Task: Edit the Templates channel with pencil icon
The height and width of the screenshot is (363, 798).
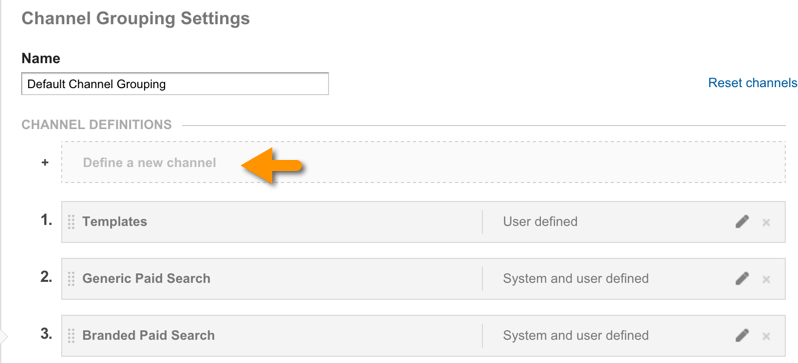Action: click(742, 221)
